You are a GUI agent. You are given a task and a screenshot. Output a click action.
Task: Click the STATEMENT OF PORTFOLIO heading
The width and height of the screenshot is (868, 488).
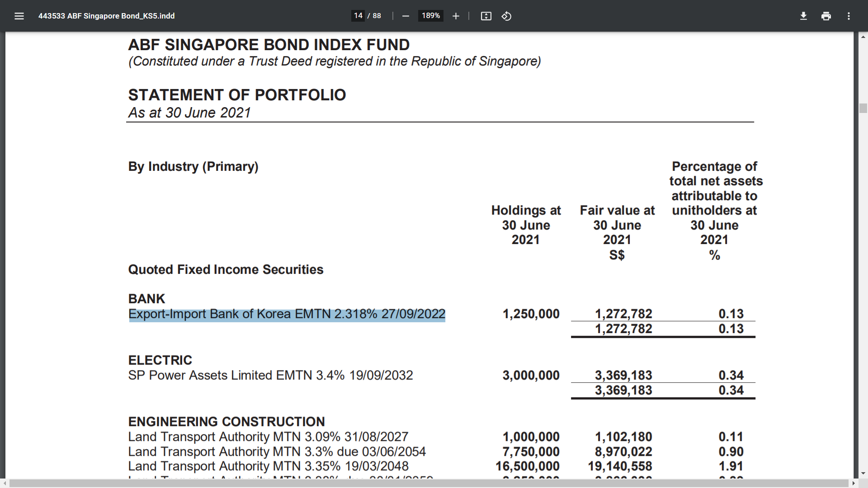[237, 95]
